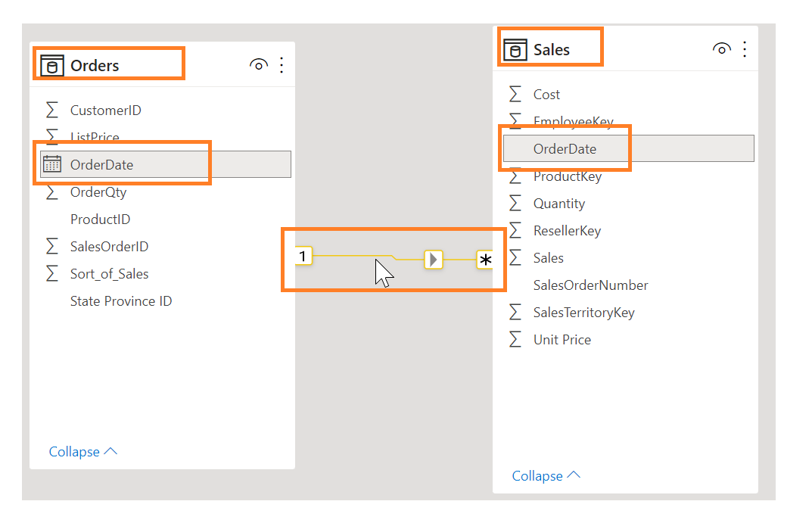Click the calendar icon beside OrderDate
812x523 pixels.
[x=51, y=164]
